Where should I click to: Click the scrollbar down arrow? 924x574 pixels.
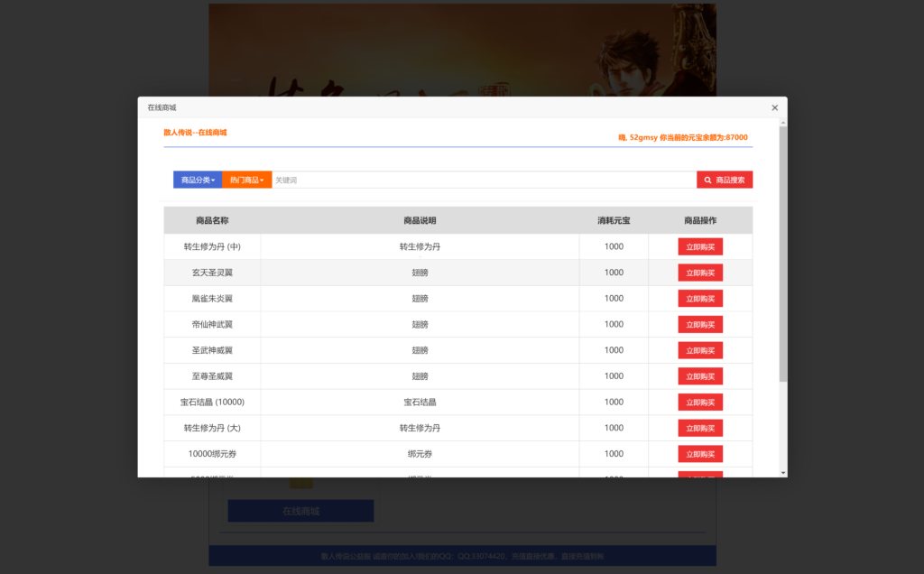pyautogui.click(x=782, y=472)
